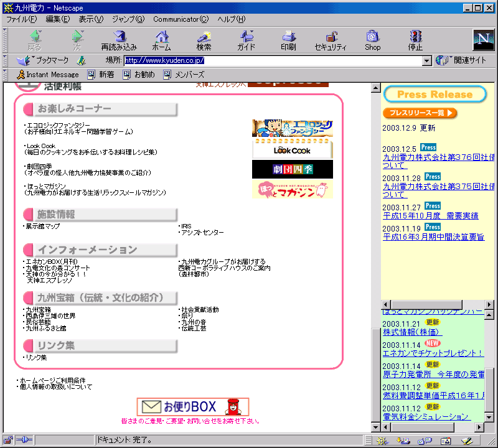
Task: Collapse the location toolbar grip
Action: tap(5, 60)
